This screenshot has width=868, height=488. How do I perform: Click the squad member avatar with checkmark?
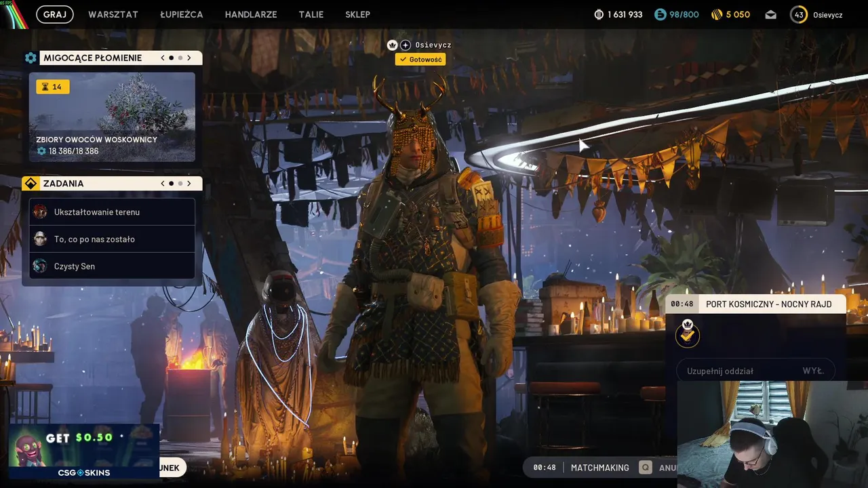[x=688, y=333]
